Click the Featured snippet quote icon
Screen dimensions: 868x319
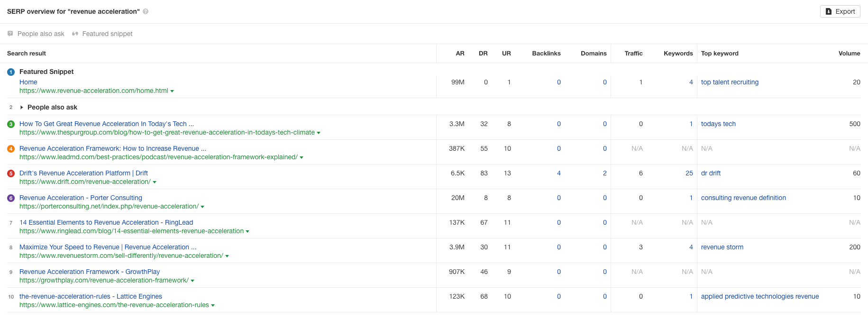coord(75,34)
